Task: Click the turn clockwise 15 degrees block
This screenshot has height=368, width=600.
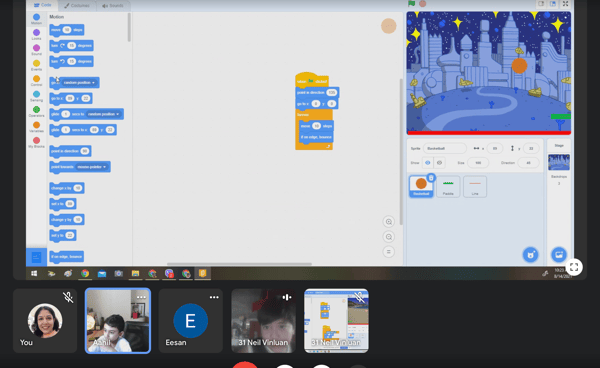Action: point(72,46)
